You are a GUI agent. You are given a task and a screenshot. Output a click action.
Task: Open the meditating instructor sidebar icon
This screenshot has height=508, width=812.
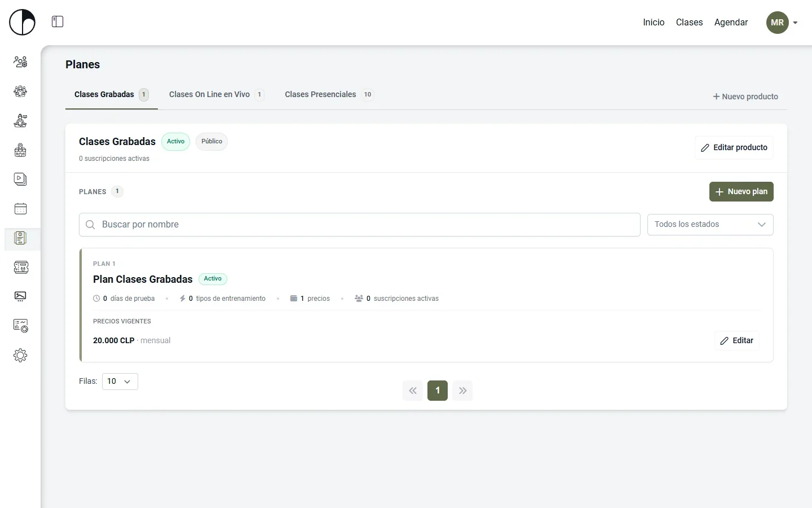click(20, 121)
